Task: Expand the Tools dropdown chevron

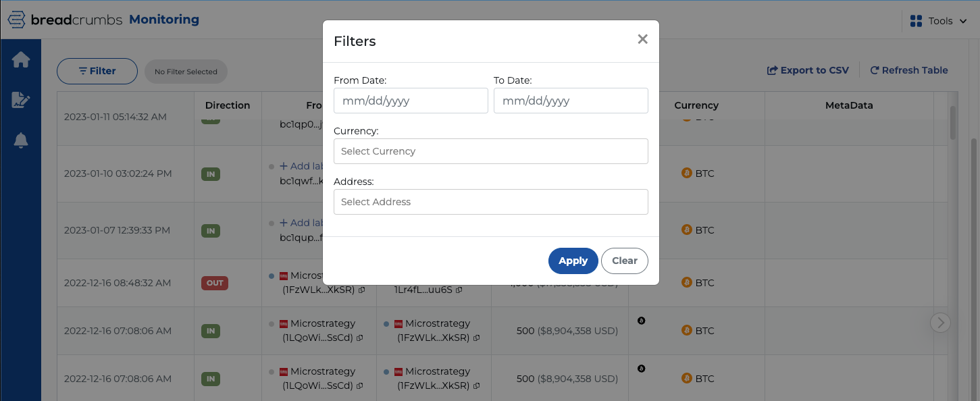Action: [x=964, y=21]
